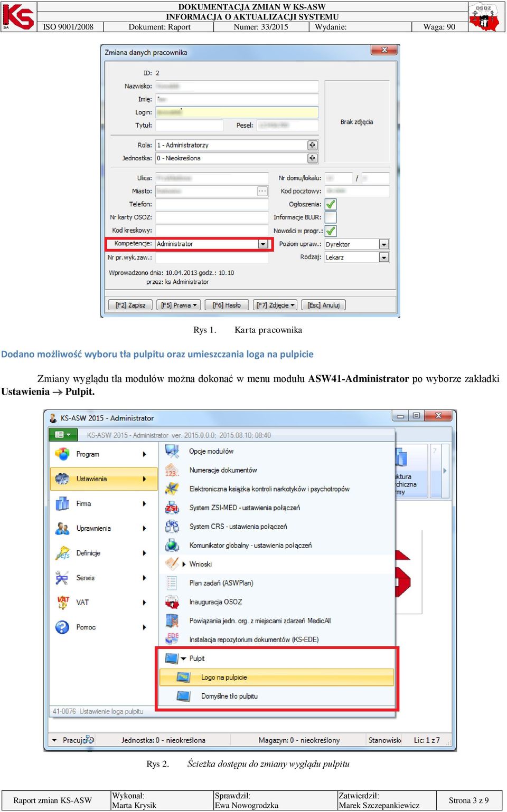Image resolution: width=507 pixels, height=812 pixels.
Task: Click the Logo na pulpicie icon
Action: [183, 677]
